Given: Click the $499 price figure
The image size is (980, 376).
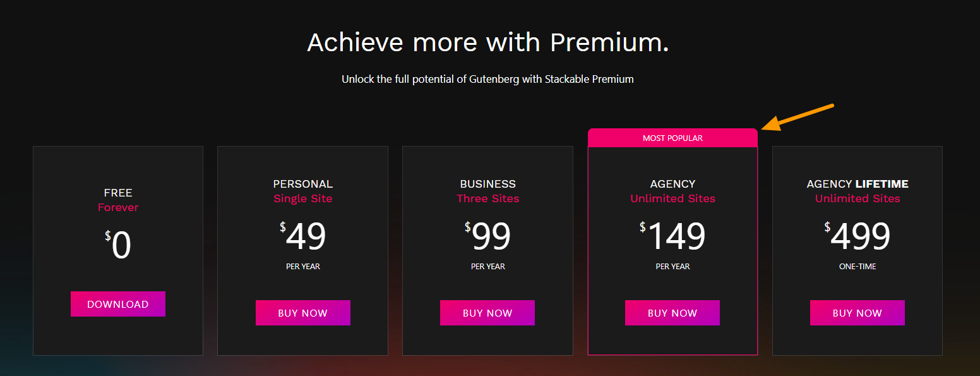Looking at the screenshot, I should click(858, 236).
